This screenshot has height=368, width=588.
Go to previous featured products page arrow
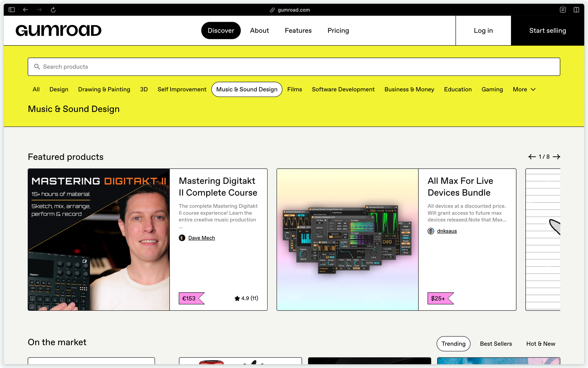(532, 157)
